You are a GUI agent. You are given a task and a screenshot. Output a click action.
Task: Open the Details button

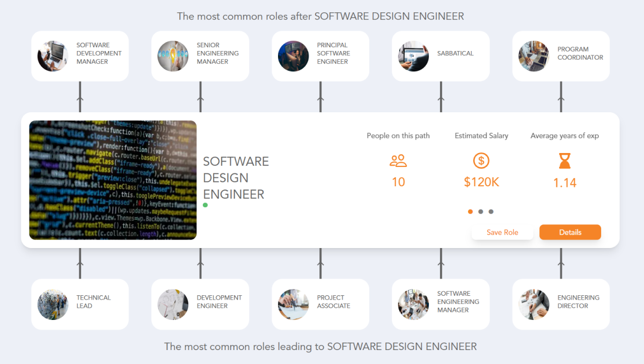pos(570,232)
